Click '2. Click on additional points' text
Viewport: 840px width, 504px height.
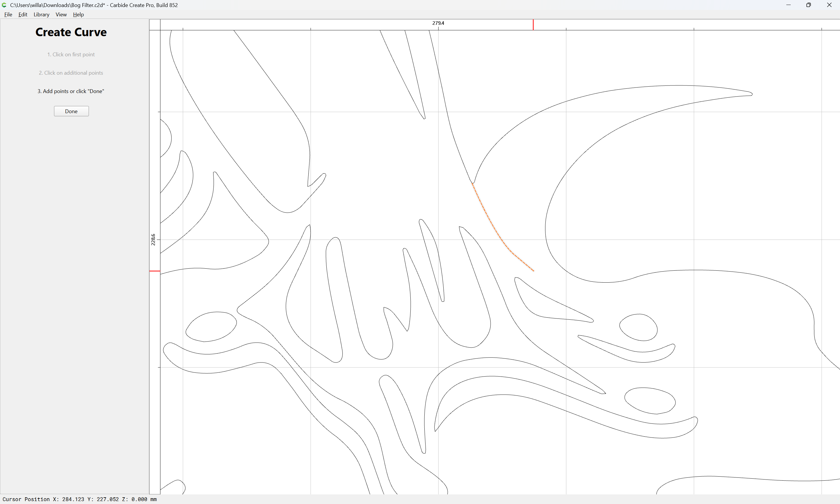pyautogui.click(x=71, y=73)
